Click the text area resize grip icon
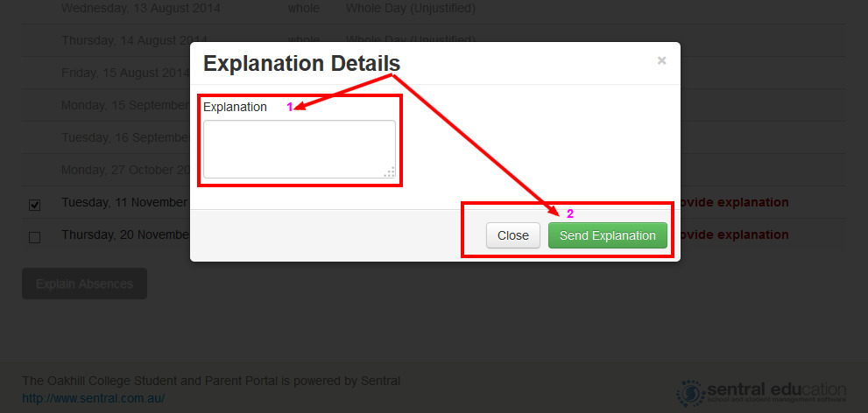Viewport: 868px width, 413px height. coord(390,172)
